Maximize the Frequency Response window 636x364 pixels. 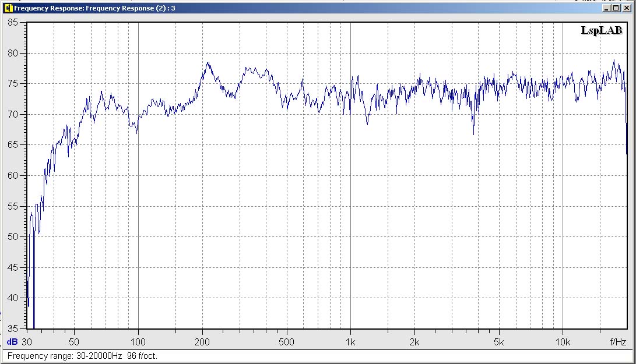[616, 8]
